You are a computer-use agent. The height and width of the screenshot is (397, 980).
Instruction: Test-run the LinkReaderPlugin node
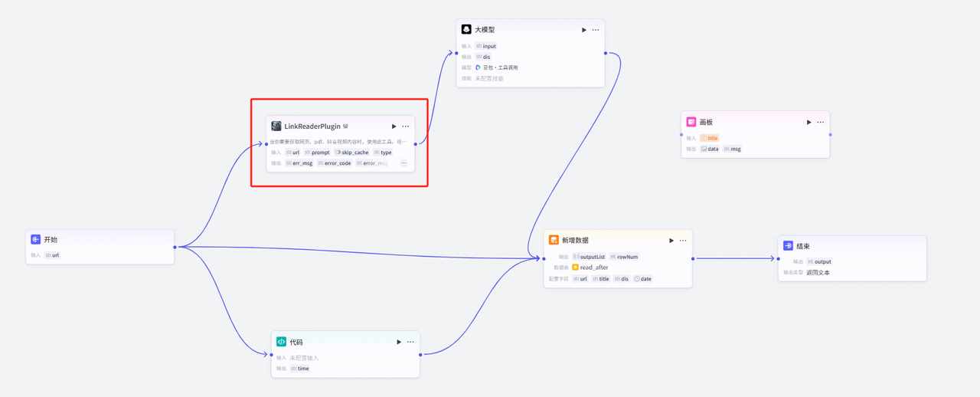[394, 126]
